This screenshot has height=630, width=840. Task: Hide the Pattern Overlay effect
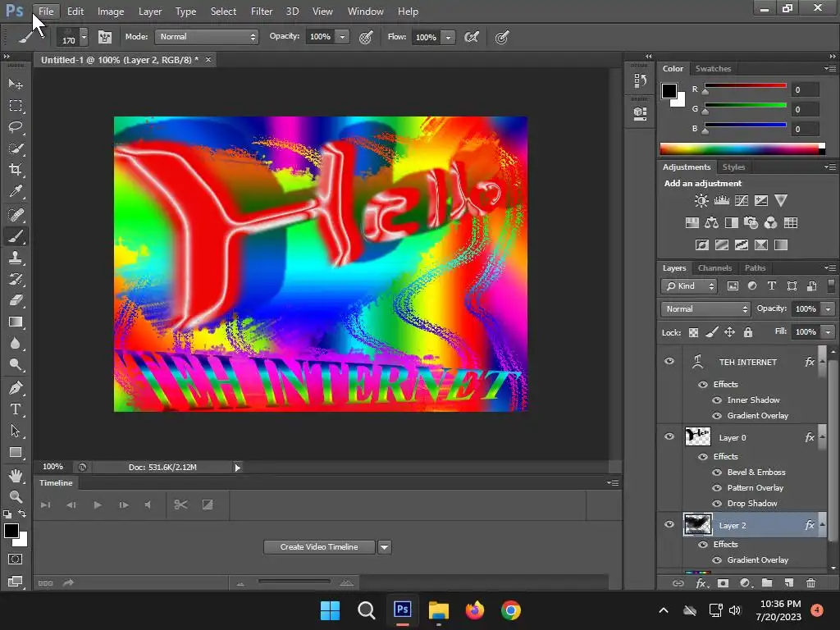coord(717,488)
